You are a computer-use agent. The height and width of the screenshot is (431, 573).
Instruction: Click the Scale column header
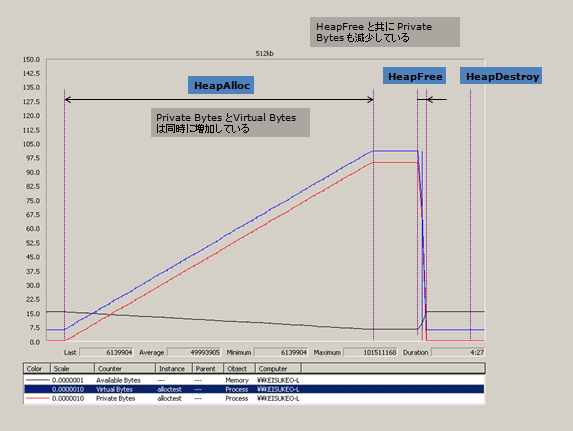(72, 368)
